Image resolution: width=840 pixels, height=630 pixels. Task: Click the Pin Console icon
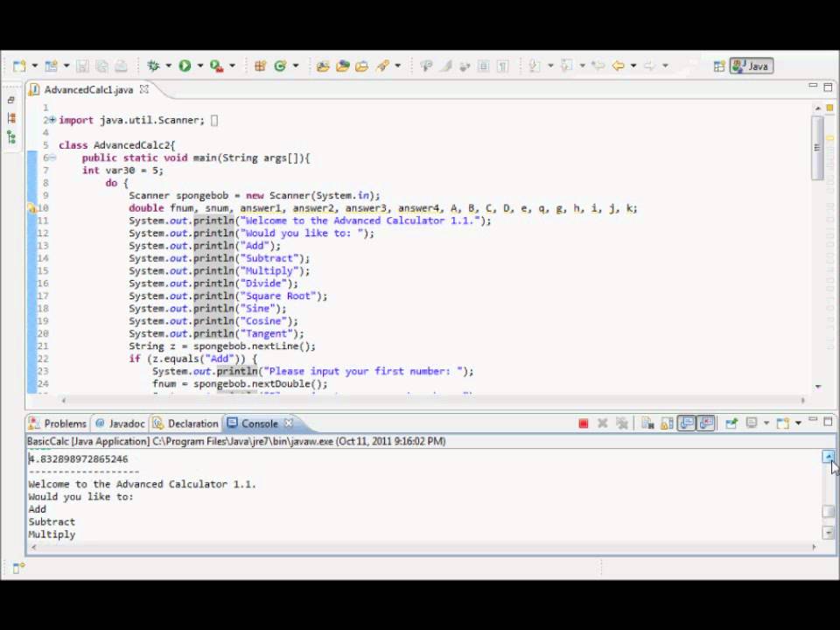pos(731,423)
